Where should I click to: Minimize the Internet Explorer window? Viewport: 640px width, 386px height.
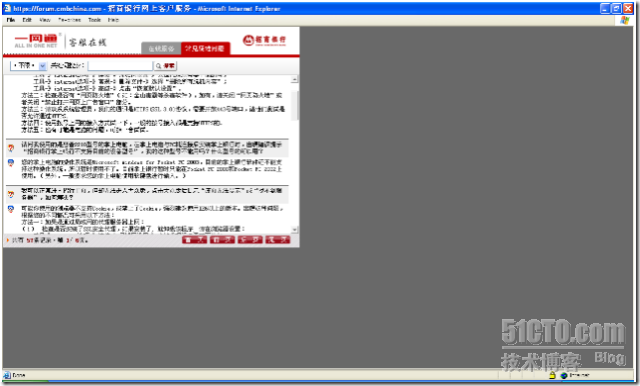click(605, 8)
